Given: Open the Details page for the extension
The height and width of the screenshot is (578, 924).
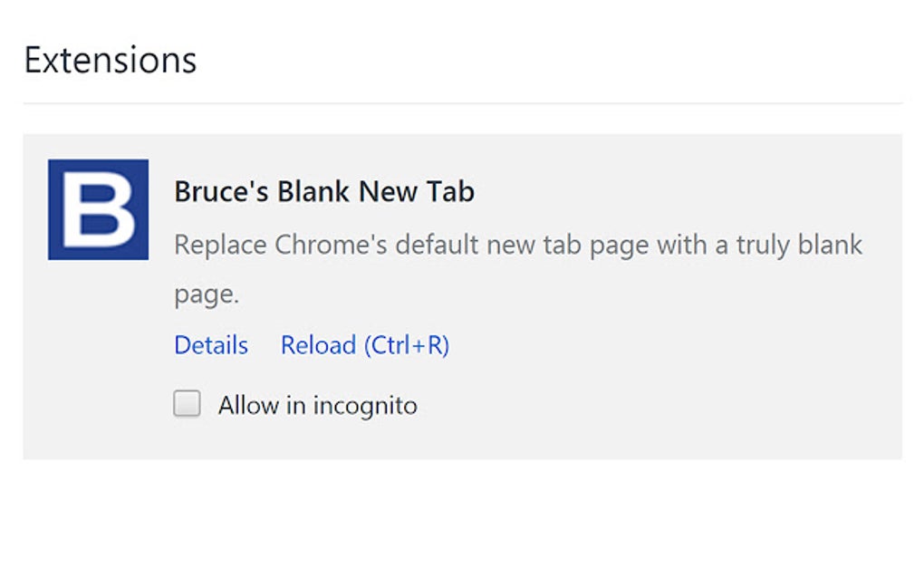Looking at the screenshot, I should pos(210,345).
